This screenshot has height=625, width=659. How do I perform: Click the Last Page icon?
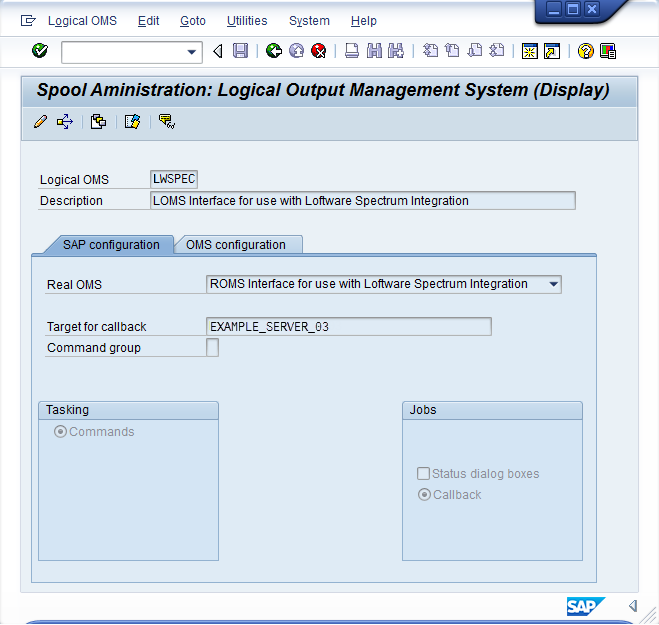(497, 51)
